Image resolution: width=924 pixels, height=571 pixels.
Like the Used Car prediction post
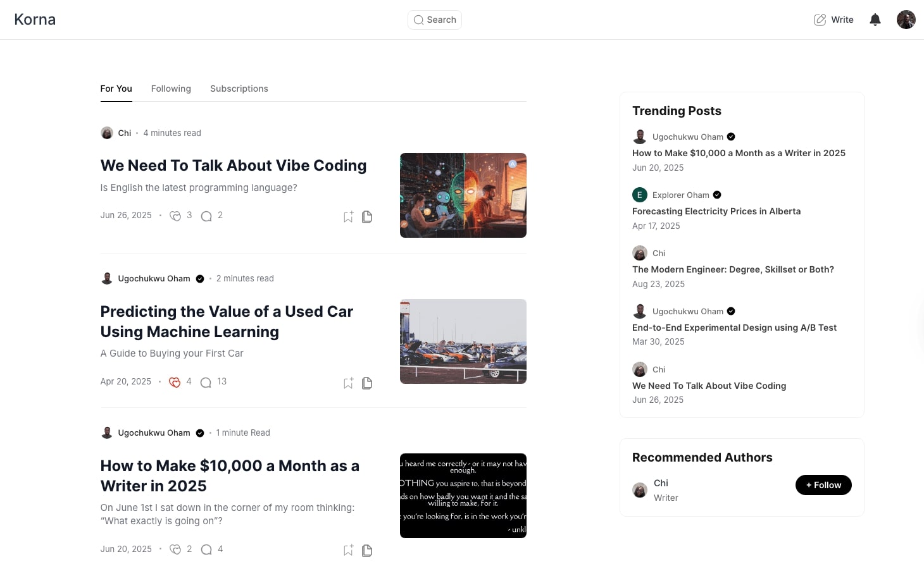[x=175, y=382]
